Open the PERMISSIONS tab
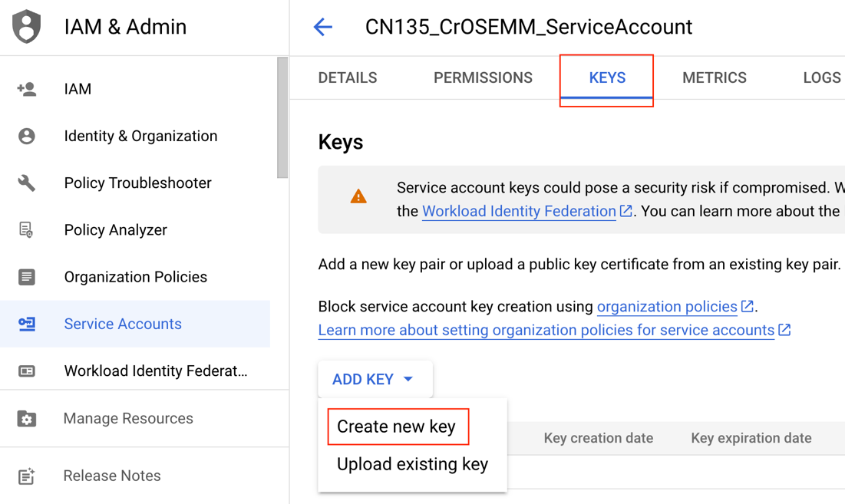 (x=483, y=78)
